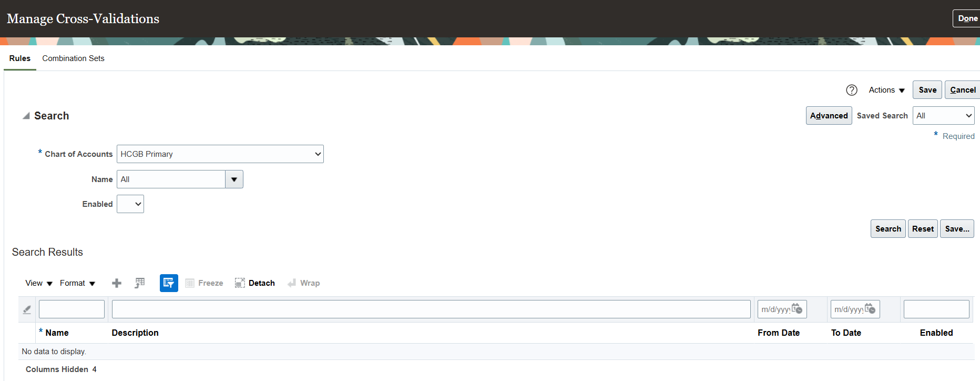Click the Reset button
Image resolution: width=980 pixels, height=381 pixels.
coord(923,229)
